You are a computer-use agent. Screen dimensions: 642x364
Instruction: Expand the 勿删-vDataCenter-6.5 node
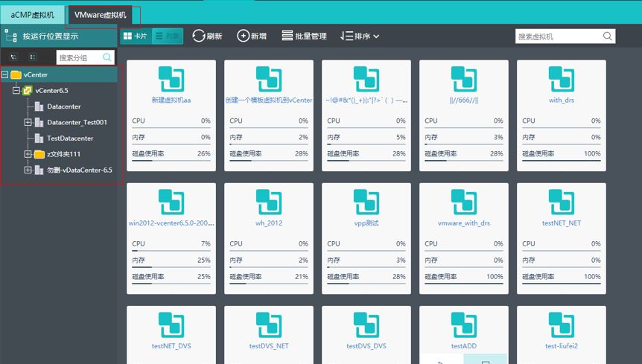click(28, 170)
